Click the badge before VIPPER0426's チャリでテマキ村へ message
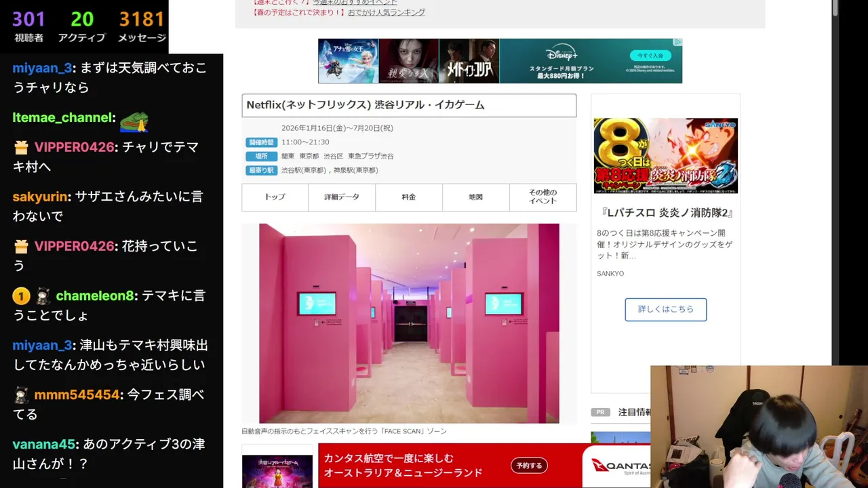This screenshot has height=488, width=868. point(21,148)
